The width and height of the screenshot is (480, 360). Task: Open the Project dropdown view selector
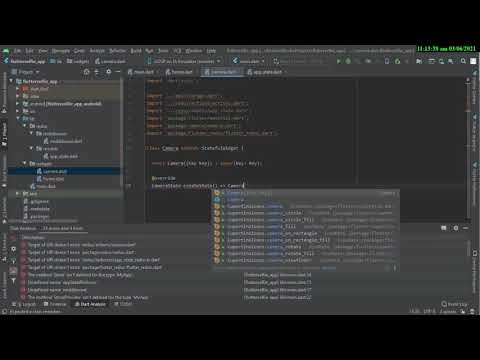click(x=26, y=72)
